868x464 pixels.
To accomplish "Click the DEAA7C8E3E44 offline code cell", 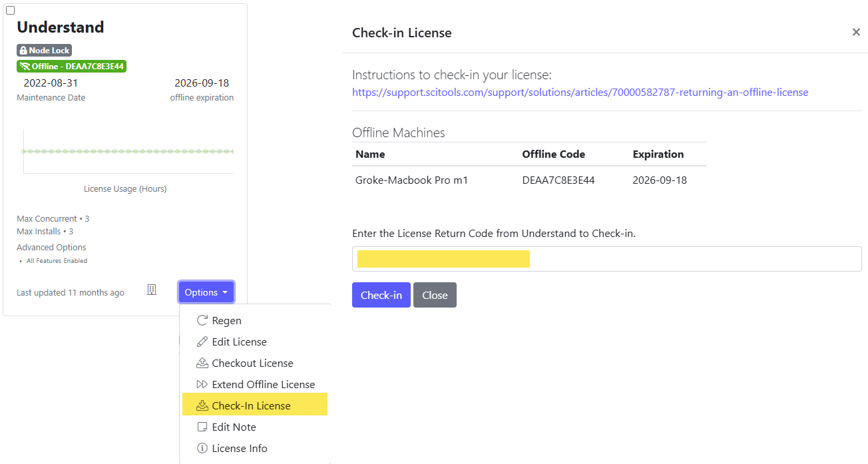I will (x=558, y=180).
